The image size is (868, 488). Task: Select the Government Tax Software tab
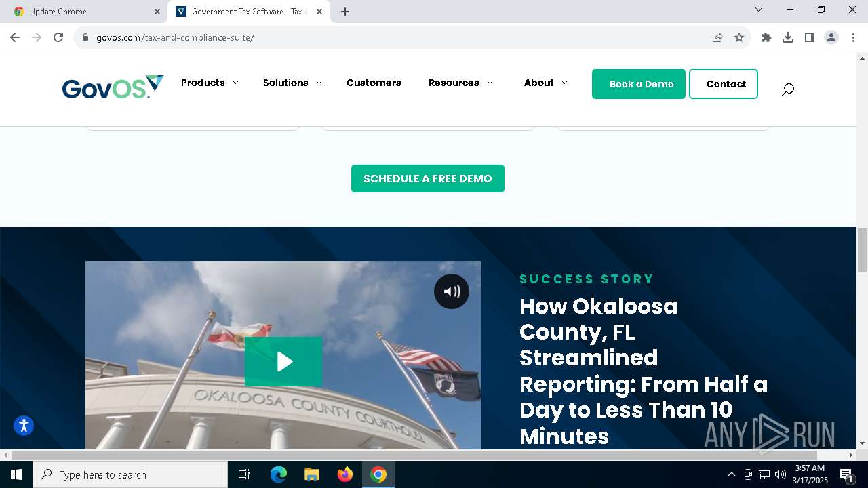click(x=249, y=12)
